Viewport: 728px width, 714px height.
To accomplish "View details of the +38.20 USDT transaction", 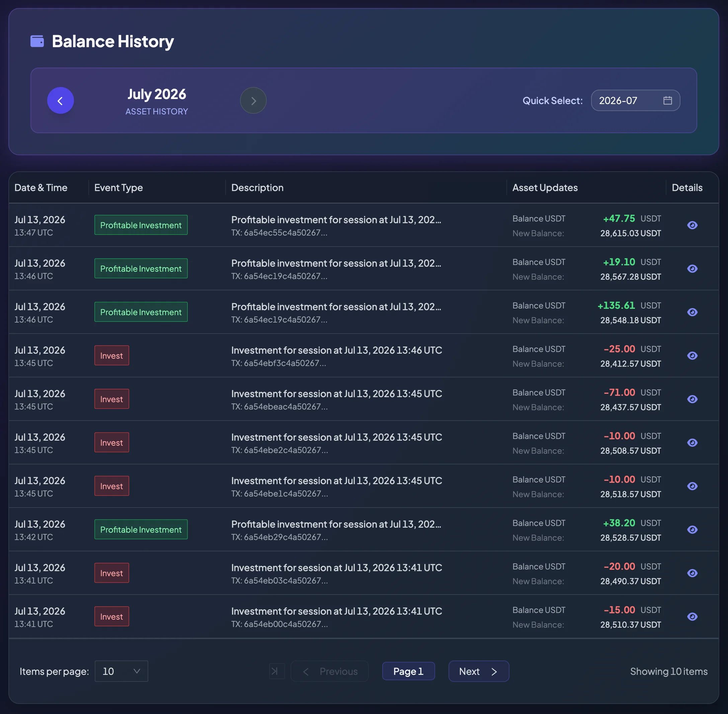I will (x=693, y=530).
